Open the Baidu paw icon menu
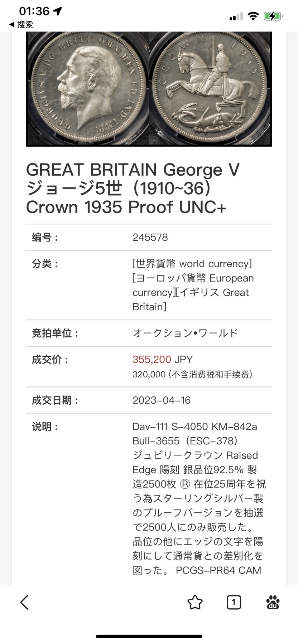 (x=273, y=602)
